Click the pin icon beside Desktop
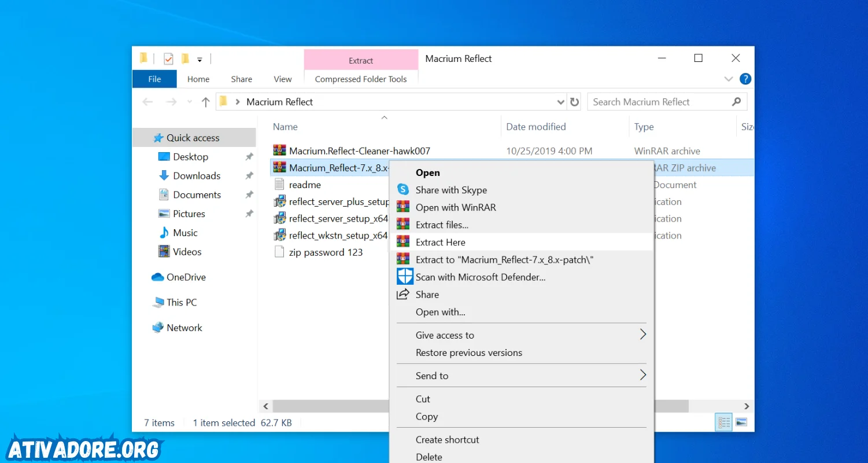Viewport: 868px width, 463px height. (249, 156)
